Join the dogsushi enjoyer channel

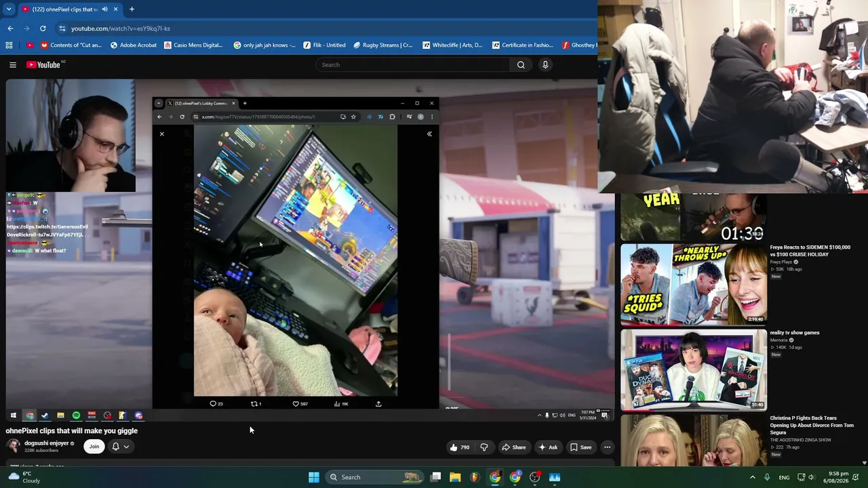click(x=94, y=447)
